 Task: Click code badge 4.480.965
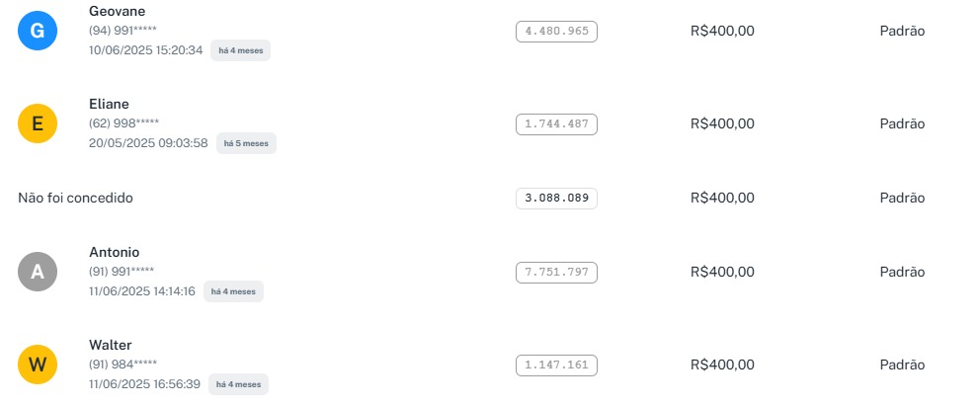pos(556,31)
